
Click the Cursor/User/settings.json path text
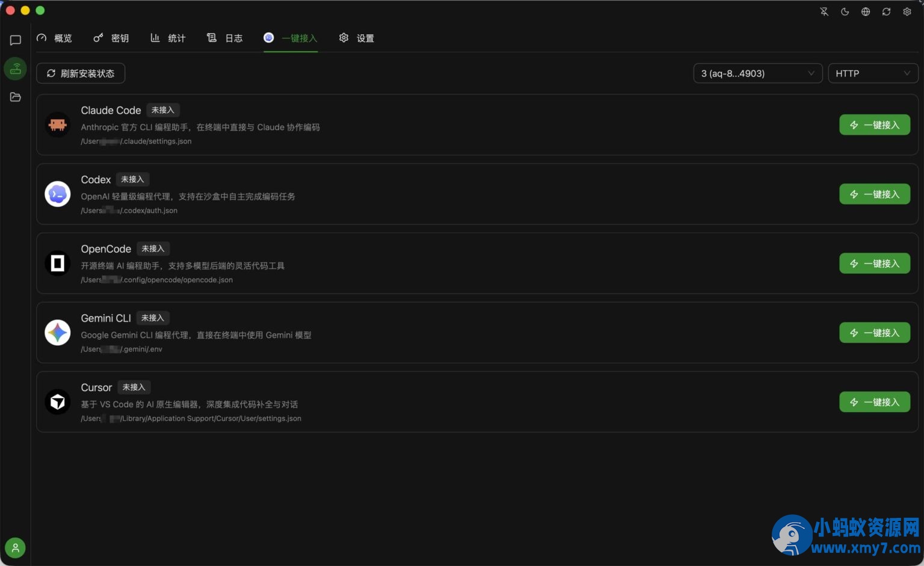[191, 419]
